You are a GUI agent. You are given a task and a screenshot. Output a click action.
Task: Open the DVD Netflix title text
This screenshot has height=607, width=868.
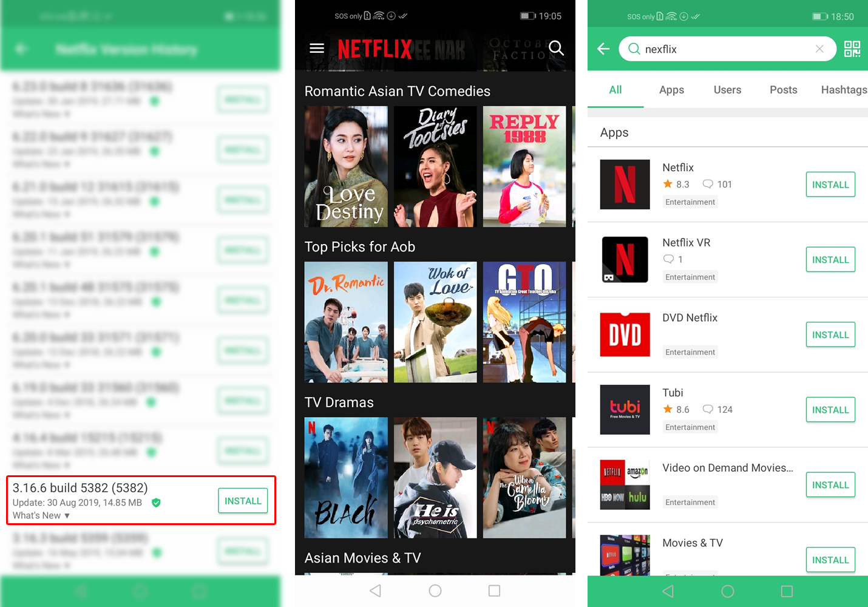pyautogui.click(x=690, y=317)
